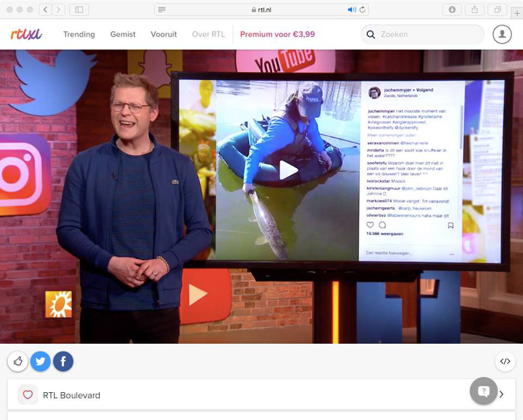Viewport: 523px width, 420px height.
Task: Click the Premium voor €3,99 link
Action: point(277,34)
